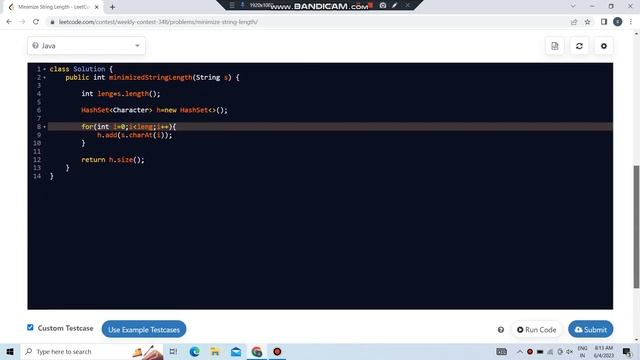Open Task View in the taskbar
Image resolution: width=640 pixels, height=360 pixels.
tap(173, 351)
